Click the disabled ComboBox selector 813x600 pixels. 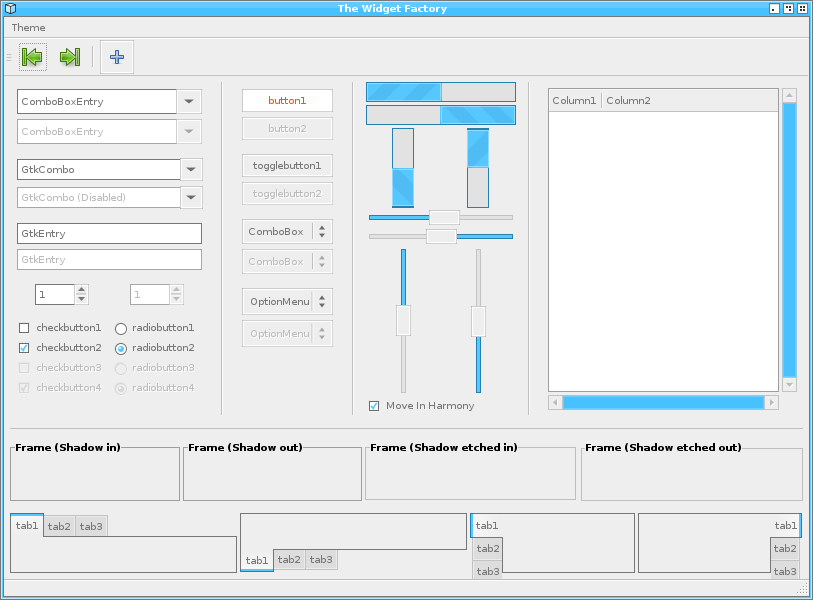287,261
